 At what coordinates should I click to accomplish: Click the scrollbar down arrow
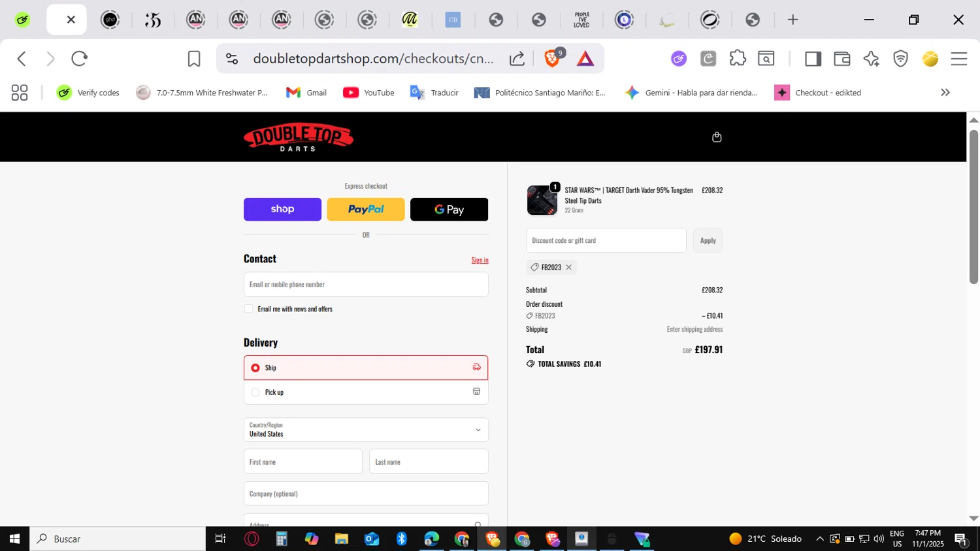(x=973, y=518)
